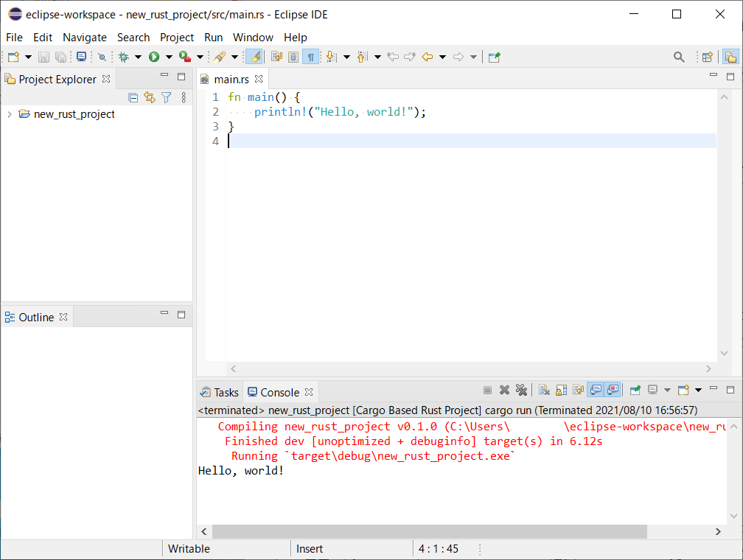743x560 pixels.
Task: Click the Run Last Tool icon
Action: point(185,57)
